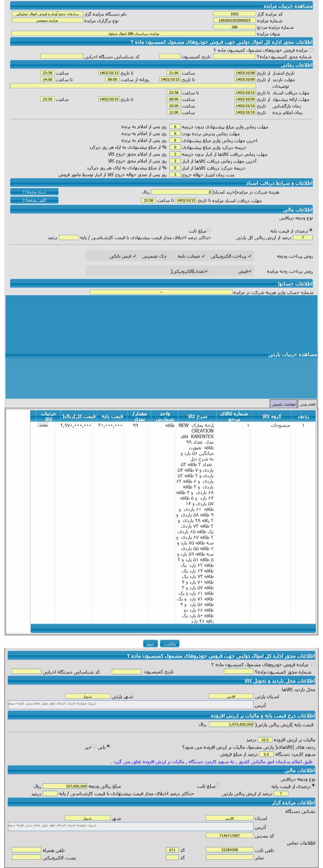Uncheck the پرداخت الکترونیکی checkbox
Screen dimensions: 323x868
249,256
